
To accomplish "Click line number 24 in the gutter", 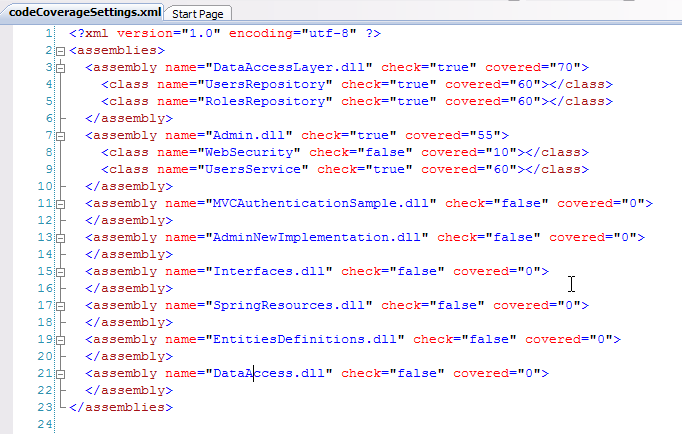I will [x=45, y=424].
